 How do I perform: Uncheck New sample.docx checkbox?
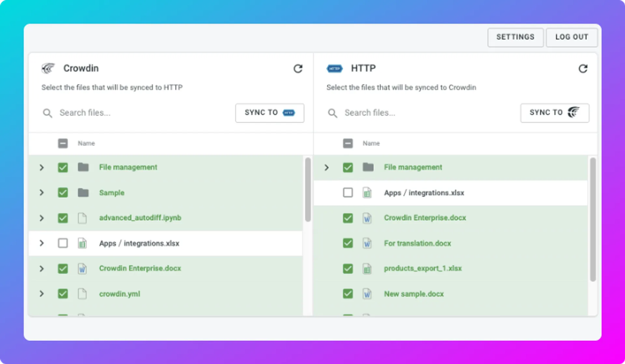coord(348,294)
